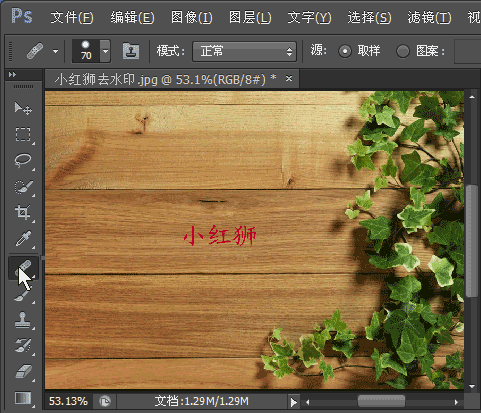Click the vertical scrollbar up arrow

[472, 97]
